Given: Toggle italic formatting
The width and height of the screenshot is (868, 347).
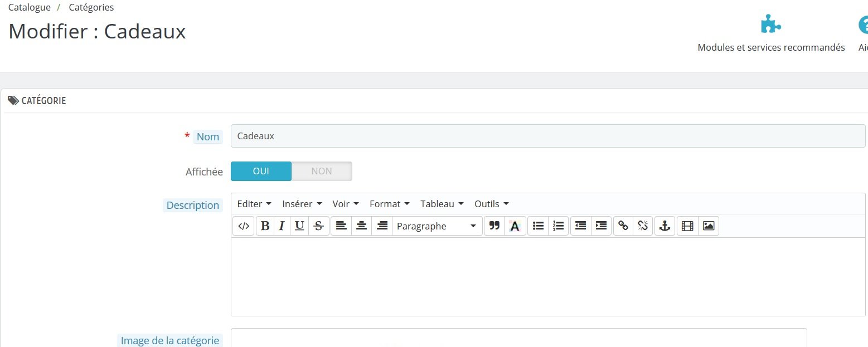Looking at the screenshot, I should 282,226.
